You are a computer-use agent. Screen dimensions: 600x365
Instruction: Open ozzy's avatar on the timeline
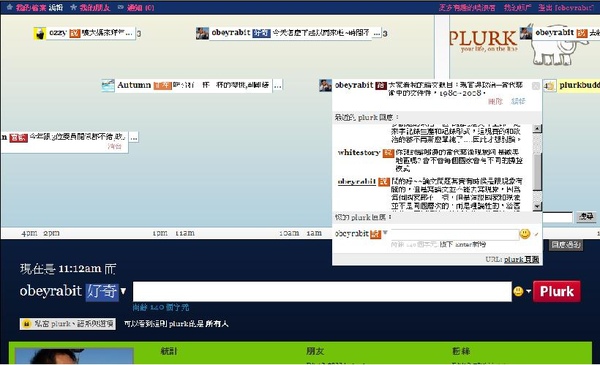(40, 33)
